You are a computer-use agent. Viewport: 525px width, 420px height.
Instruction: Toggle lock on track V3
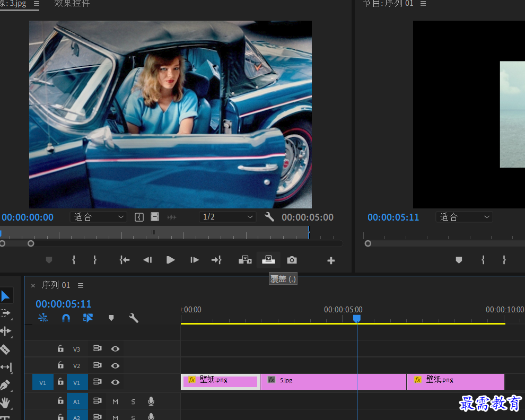tap(60, 348)
